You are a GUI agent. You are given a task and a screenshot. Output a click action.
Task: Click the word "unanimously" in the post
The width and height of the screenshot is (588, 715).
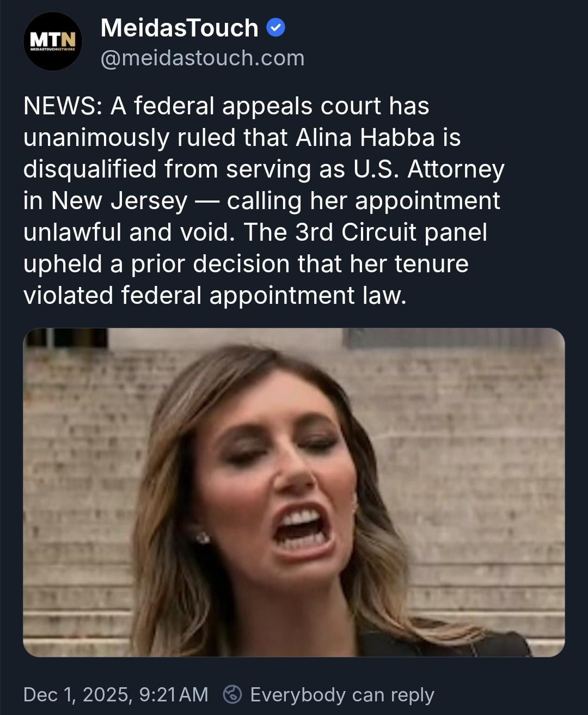pos(96,137)
